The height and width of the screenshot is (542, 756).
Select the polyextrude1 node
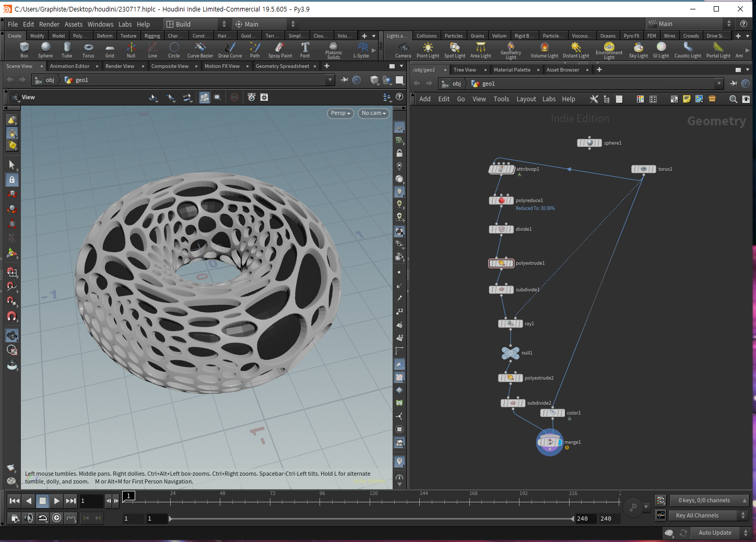click(501, 263)
